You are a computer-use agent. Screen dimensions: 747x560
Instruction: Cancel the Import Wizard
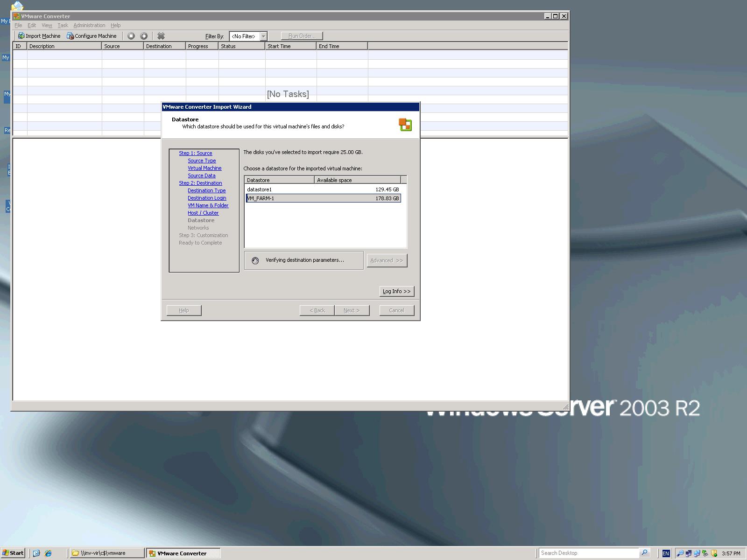397,310
